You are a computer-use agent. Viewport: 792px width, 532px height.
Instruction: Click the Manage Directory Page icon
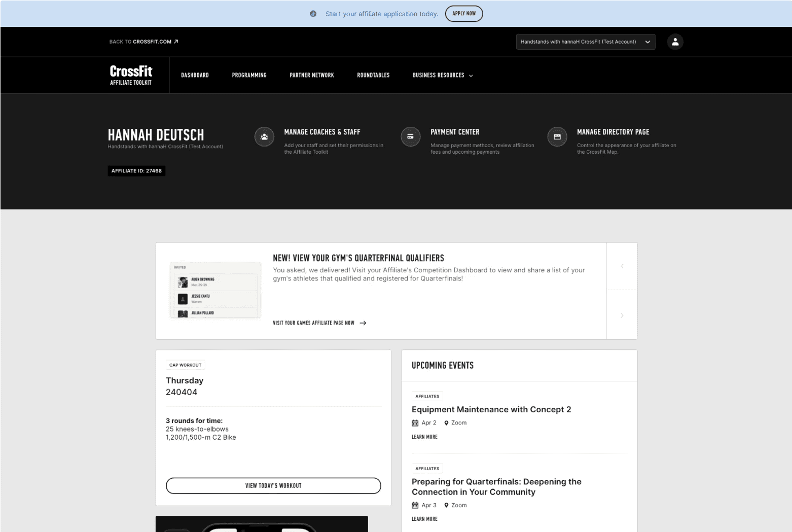pyautogui.click(x=557, y=136)
